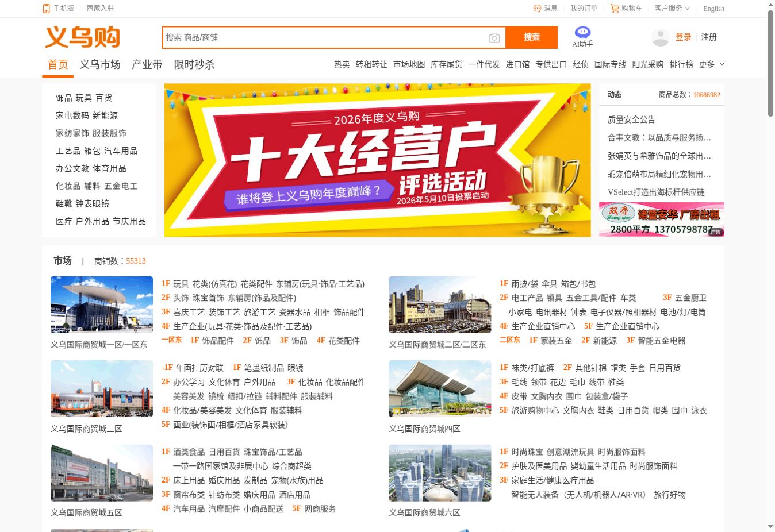Click the user avatar icon

(661, 37)
